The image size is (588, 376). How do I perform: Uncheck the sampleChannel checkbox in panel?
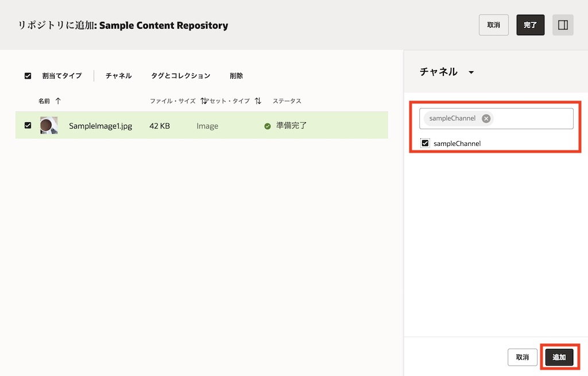pyautogui.click(x=425, y=144)
